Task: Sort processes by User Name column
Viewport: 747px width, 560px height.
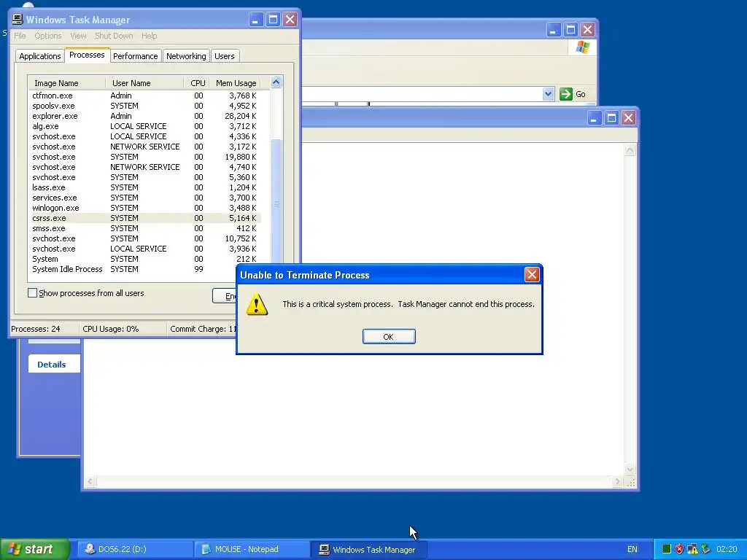Action: click(x=144, y=83)
